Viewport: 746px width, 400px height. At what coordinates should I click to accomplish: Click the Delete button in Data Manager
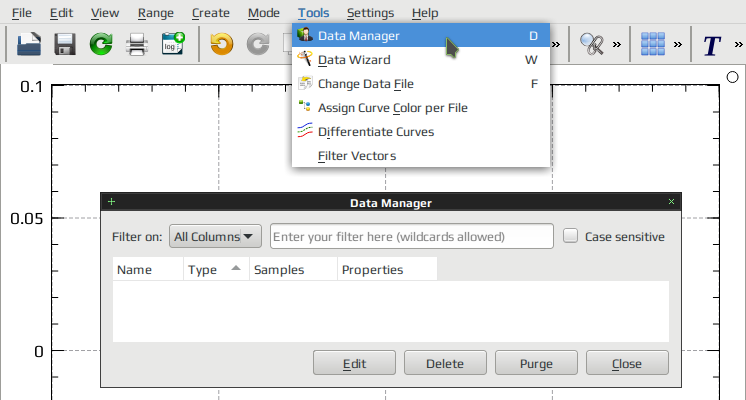[445, 363]
